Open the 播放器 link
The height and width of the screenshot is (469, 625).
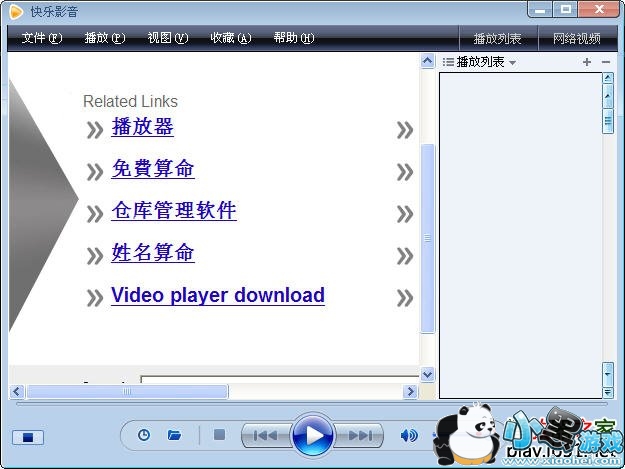click(x=143, y=127)
